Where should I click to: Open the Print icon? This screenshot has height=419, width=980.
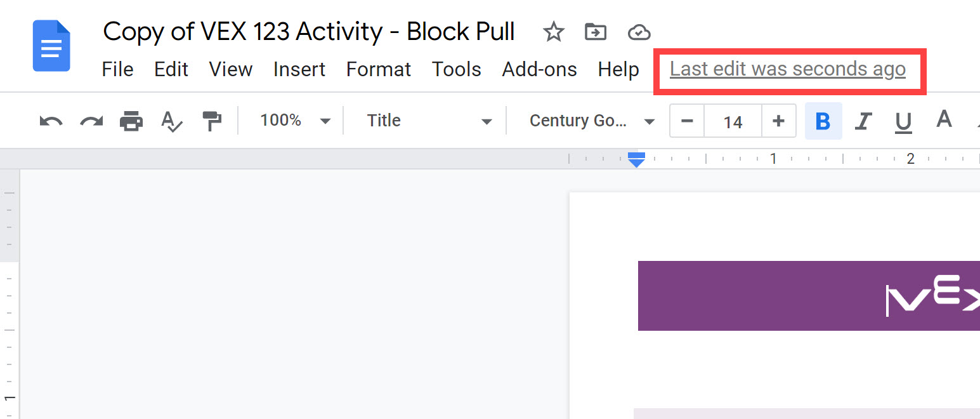pos(131,121)
